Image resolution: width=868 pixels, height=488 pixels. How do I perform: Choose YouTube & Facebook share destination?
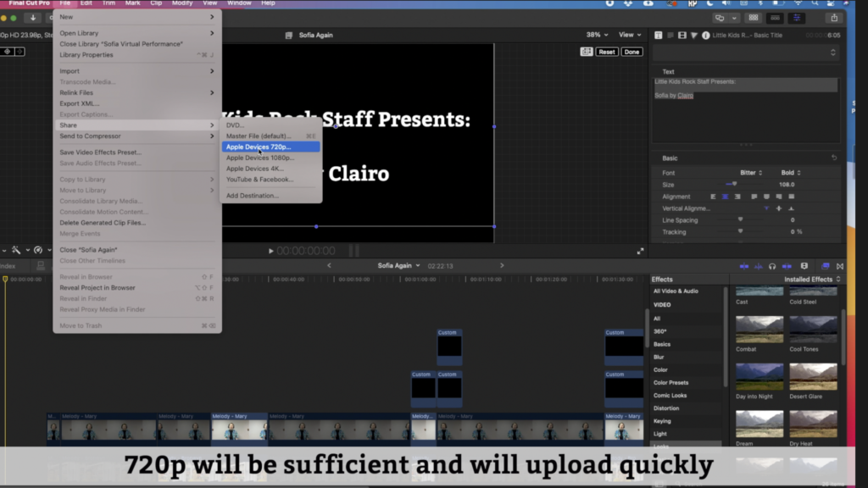[270, 180]
